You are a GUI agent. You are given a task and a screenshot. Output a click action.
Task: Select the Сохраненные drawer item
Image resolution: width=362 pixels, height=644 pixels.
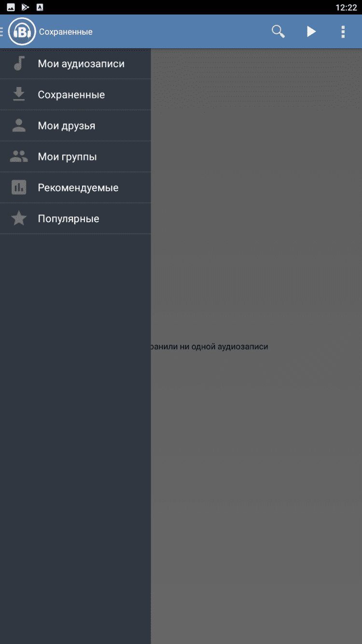75,95
